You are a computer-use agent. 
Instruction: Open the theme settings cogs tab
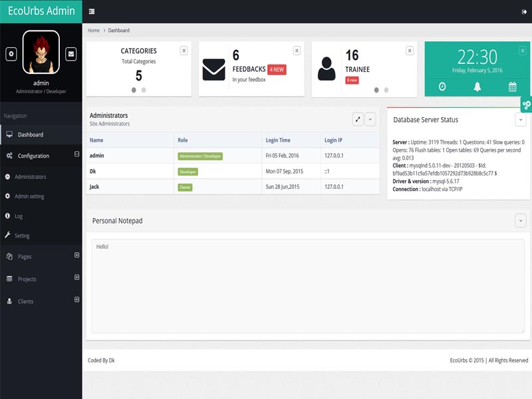tap(526, 105)
